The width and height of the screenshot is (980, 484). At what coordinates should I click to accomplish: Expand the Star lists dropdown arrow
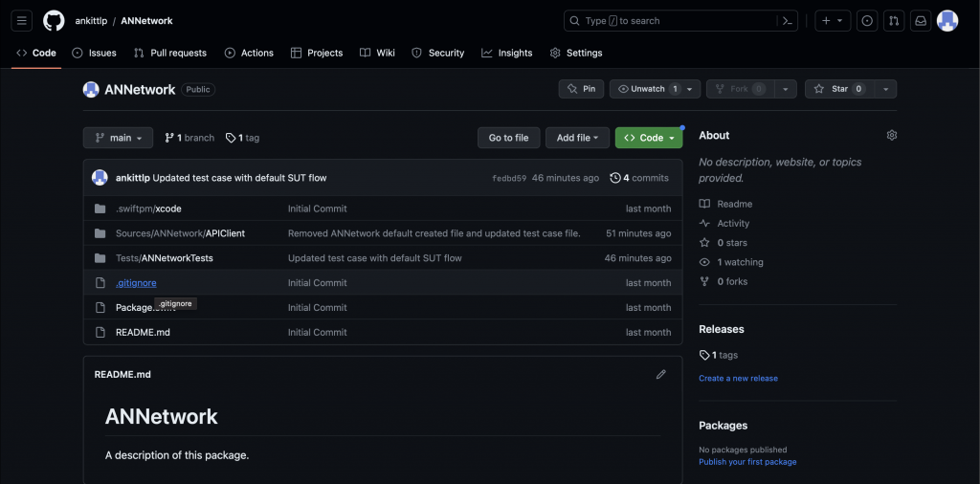coord(885,89)
